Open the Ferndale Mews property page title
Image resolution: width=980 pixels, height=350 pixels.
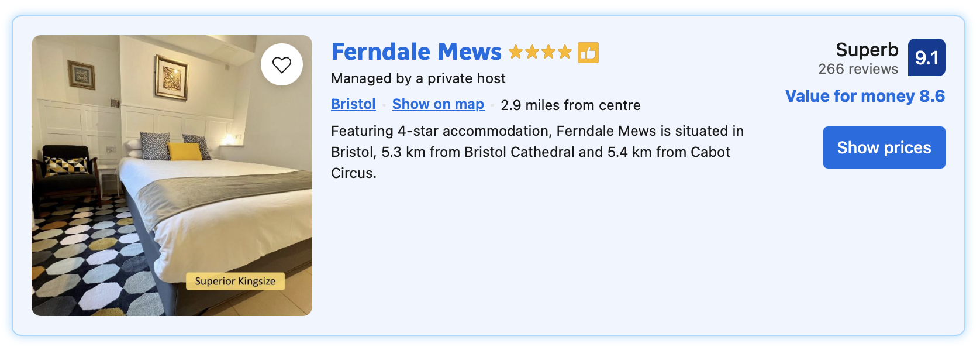tap(416, 52)
